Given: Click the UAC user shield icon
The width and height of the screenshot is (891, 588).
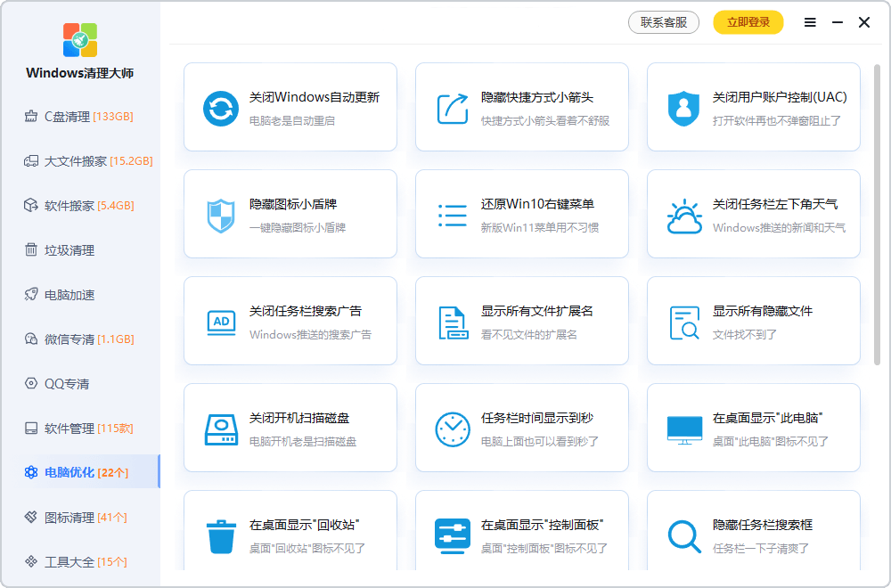Looking at the screenshot, I should (684, 108).
